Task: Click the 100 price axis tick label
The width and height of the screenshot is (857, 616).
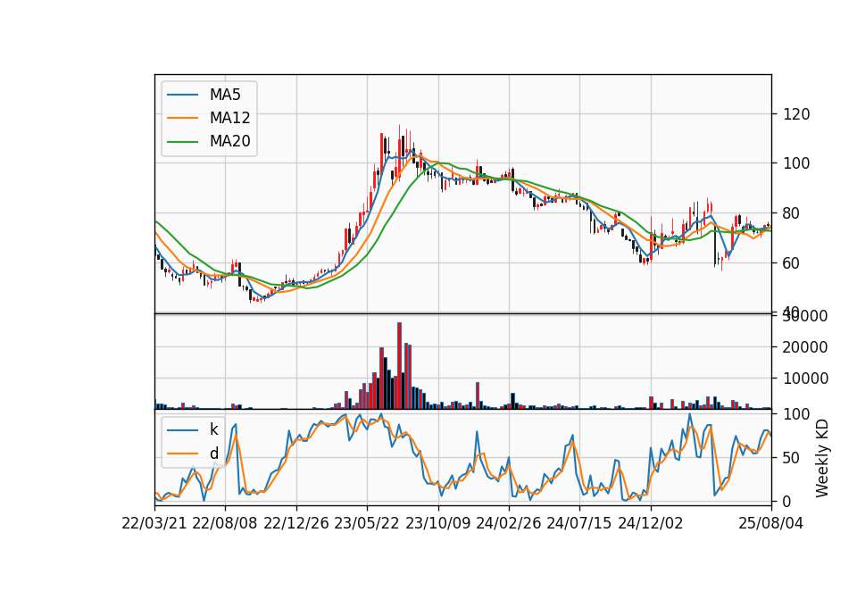Action: point(796,163)
